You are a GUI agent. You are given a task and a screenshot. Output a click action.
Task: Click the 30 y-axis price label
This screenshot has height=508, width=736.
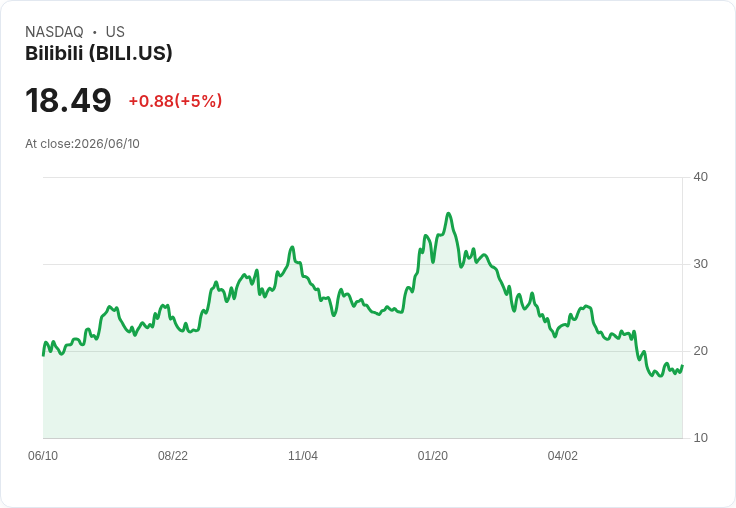[700, 264]
